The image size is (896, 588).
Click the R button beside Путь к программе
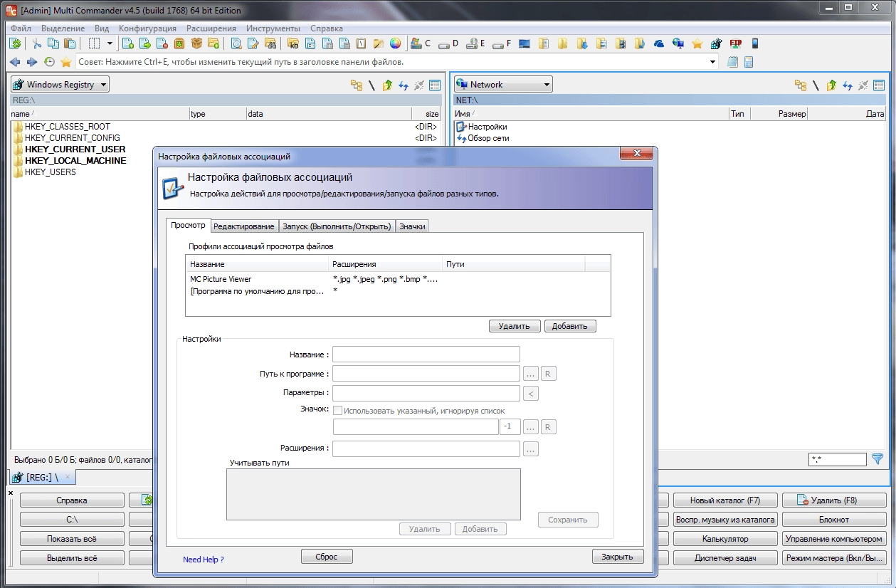pyautogui.click(x=549, y=374)
